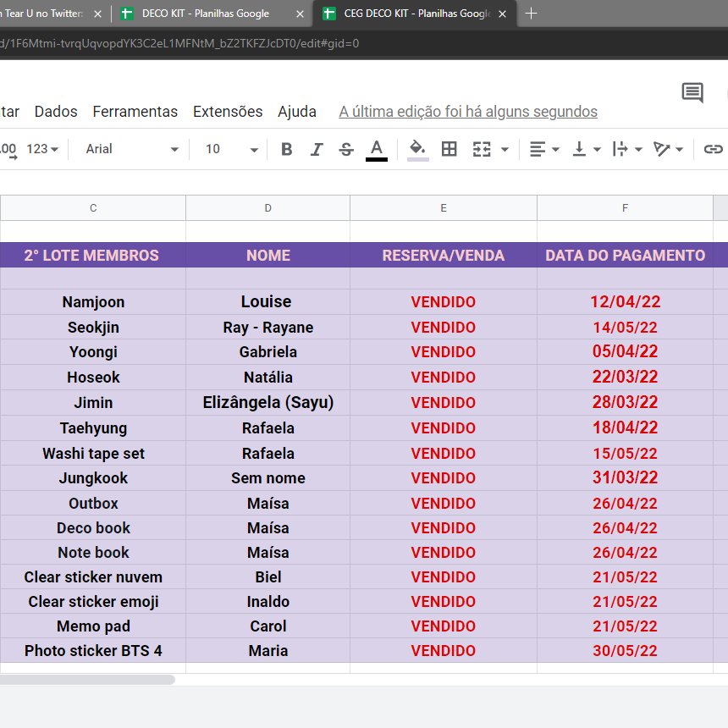The height and width of the screenshot is (728, 728).
Task: Open text wrapping options
Action: pos(620,149)
